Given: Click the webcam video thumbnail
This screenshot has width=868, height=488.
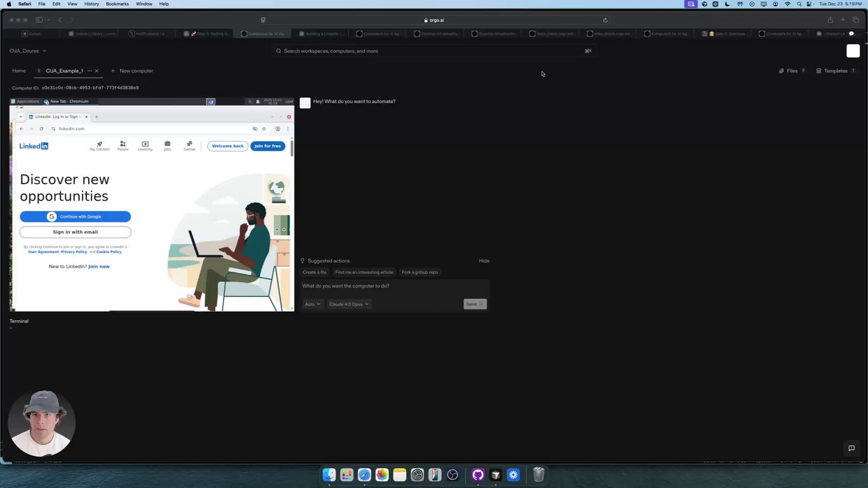Looking at the screenshot, I should pyautogui.click(x=41, y=424).
